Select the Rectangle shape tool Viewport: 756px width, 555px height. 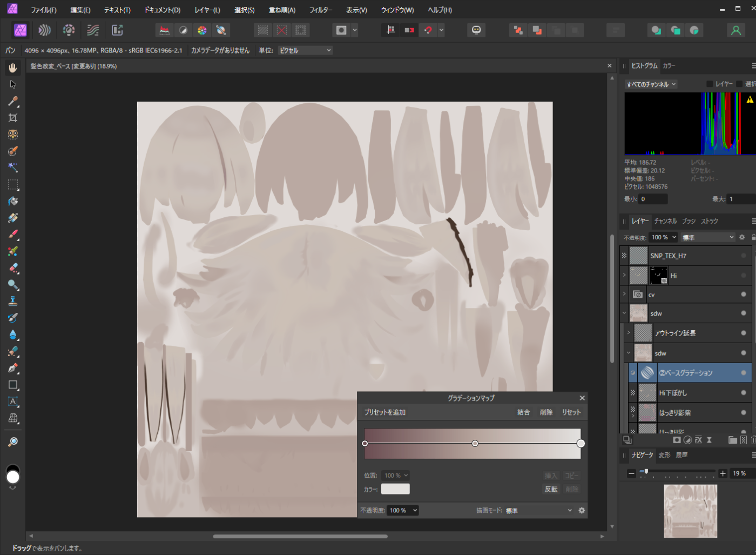tap(13, 385)
